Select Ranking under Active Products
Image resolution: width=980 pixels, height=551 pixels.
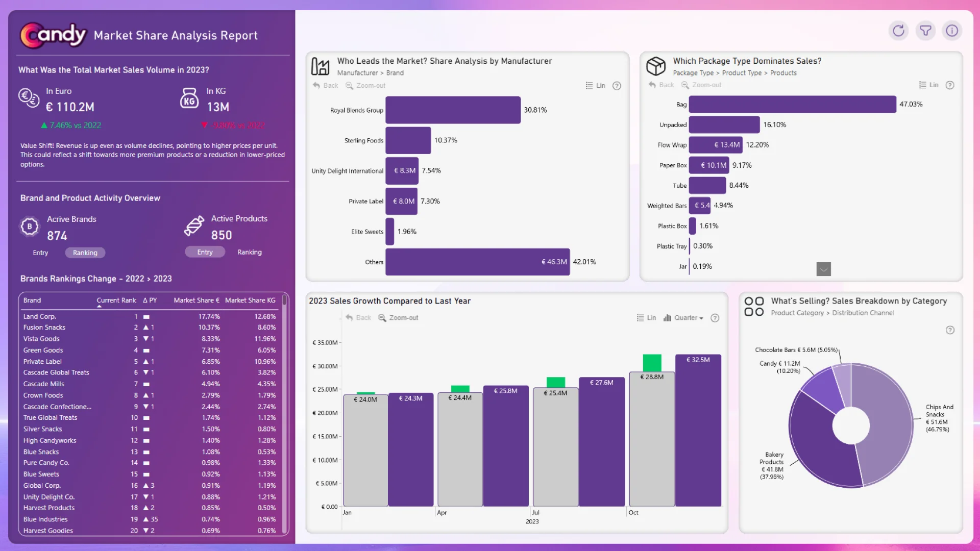pos(250,253)
